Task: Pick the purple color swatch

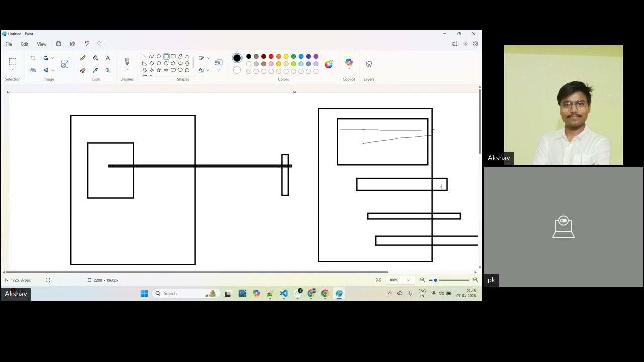Action: point(316,57)
